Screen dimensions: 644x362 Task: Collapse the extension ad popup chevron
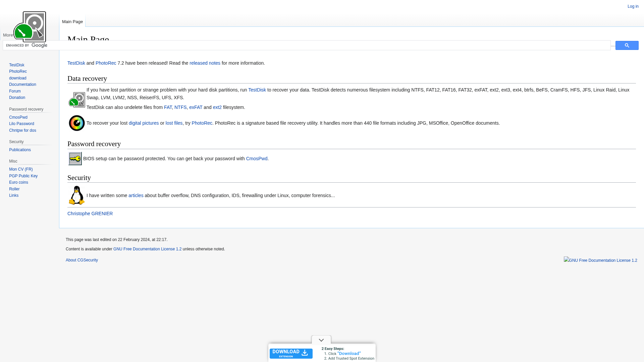pos(321,340)
